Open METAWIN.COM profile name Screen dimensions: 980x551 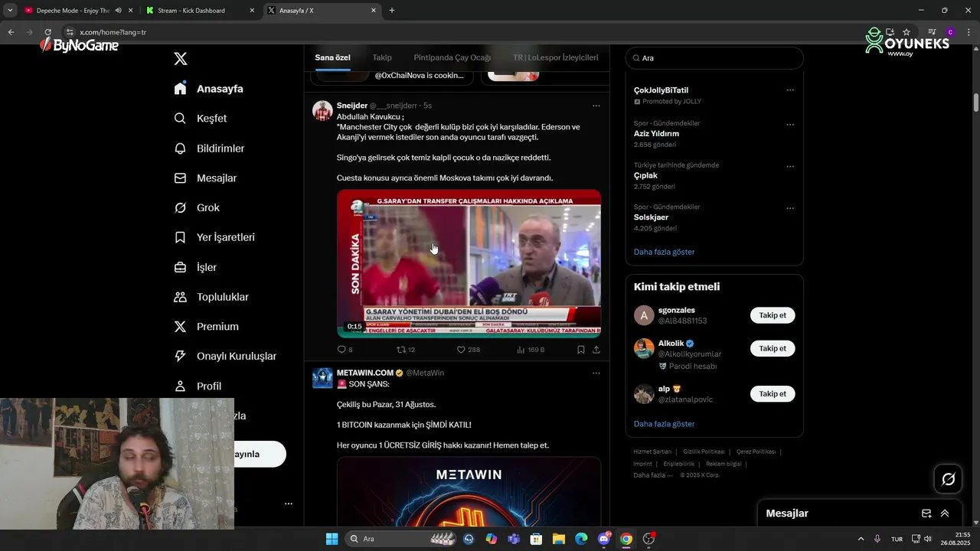[x=365, y=373]
